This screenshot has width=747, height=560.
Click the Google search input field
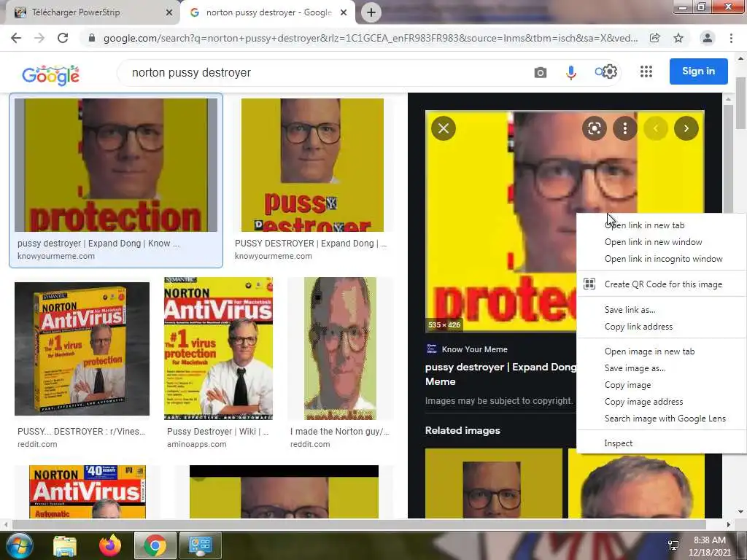click(x=324, y=72)
